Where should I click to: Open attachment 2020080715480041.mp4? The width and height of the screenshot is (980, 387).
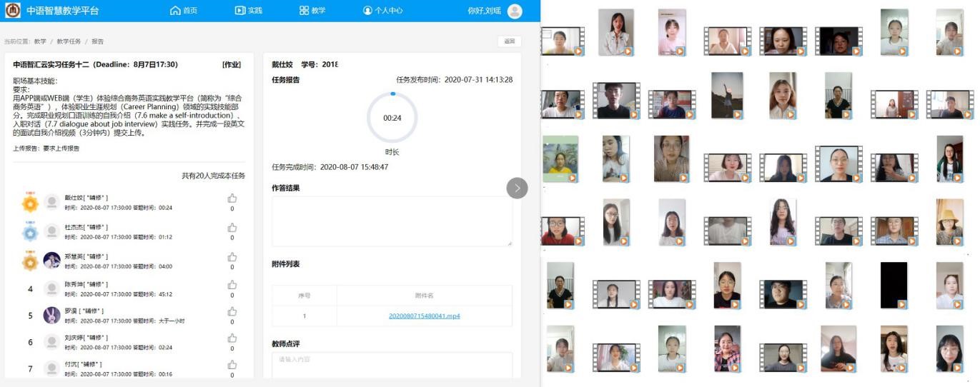click(x=424, y=316)
